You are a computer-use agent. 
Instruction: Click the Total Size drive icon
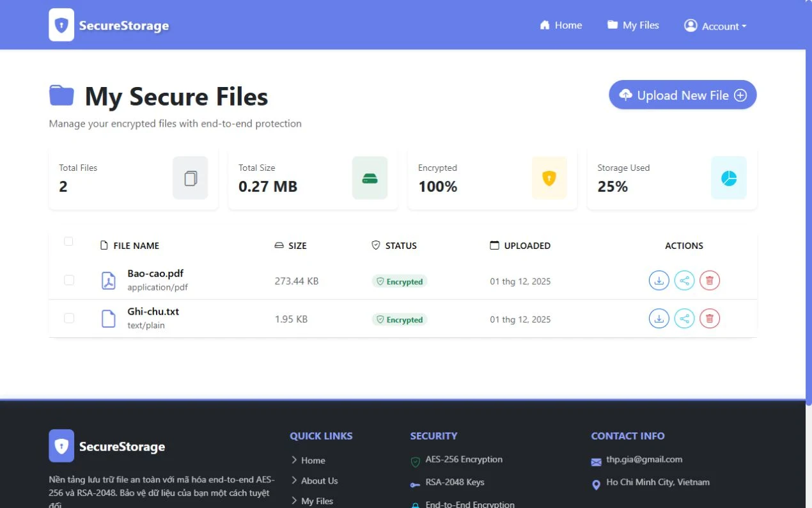370,178
